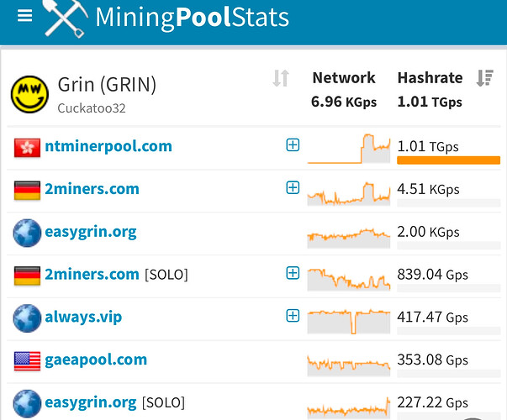Screen dimensions: 507x420
Task: Click the 2miners.com 4.51 KGps sparkline chart
Action: pyautogui.click(x=349, y=194)
